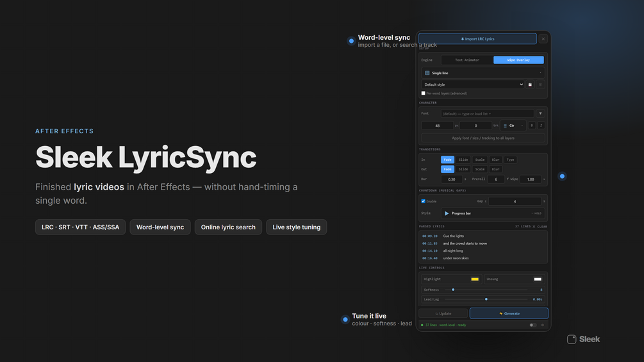This screenshot has width=644, height=362.
Task: Click the font size field showing 48
Action: pyautogui.click(x=438, y=126)
